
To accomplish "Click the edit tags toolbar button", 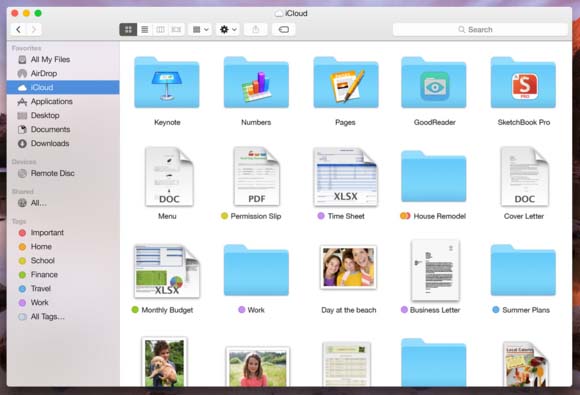I will 284,29.
